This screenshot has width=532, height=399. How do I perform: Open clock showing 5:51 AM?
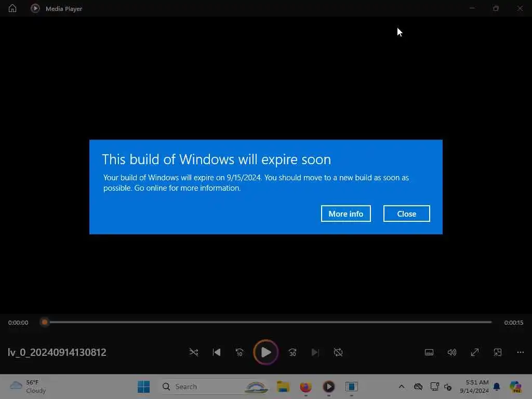point(474,387)
